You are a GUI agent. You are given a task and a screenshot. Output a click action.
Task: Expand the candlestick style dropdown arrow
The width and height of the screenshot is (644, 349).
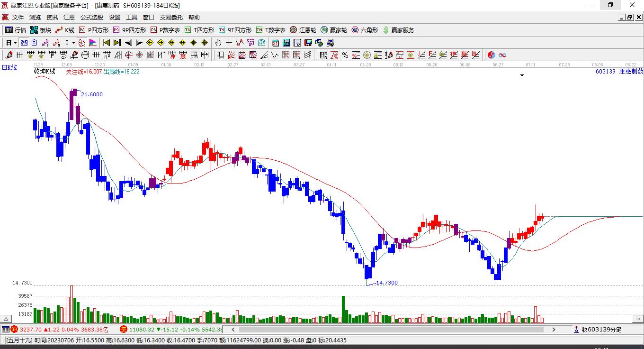(73, 43)
